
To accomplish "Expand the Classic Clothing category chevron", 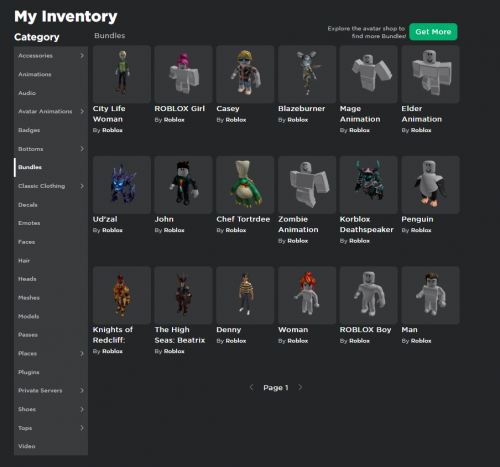I will [x=82, y=186].
